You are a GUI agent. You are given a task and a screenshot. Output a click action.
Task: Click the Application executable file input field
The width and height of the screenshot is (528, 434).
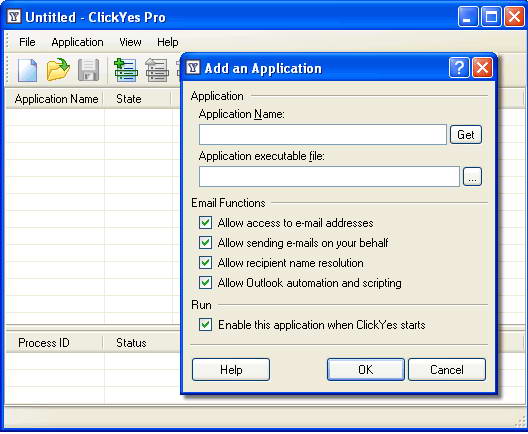coord(329,176)
